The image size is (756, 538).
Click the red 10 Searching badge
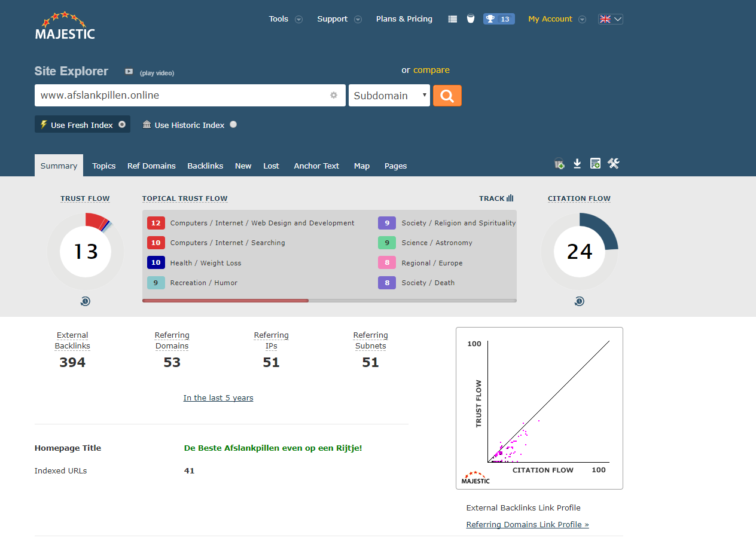156,243
